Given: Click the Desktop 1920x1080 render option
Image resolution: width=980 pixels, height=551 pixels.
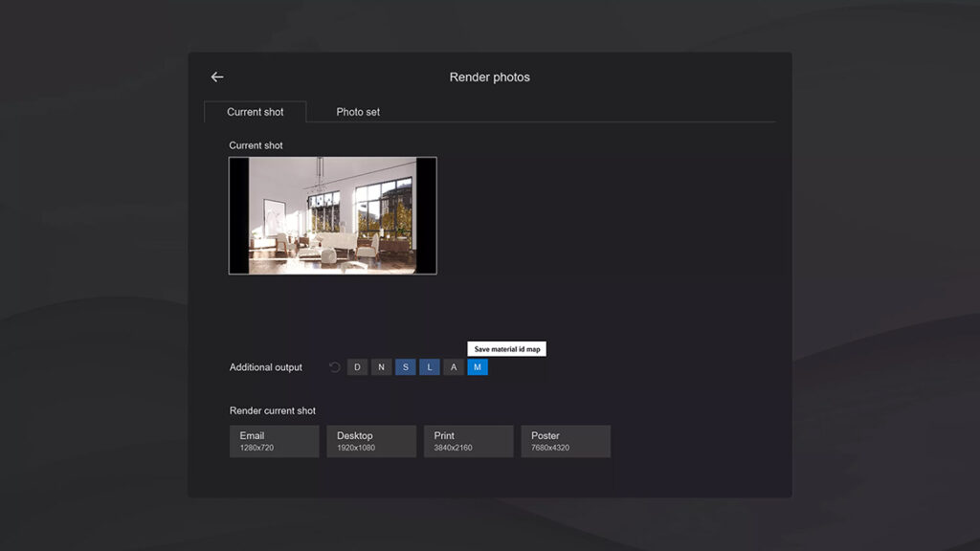Looking at the screenshot, I should tap(371, 440).
